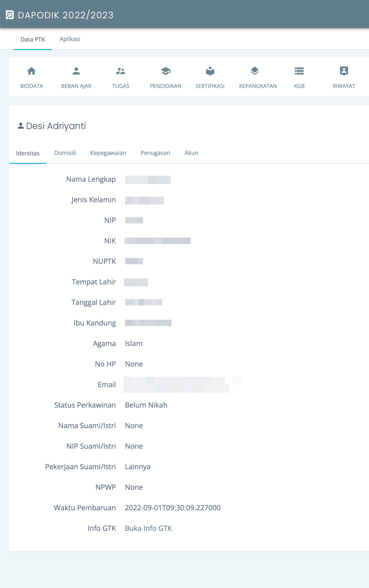Open the KGB list icon
The image size is (369, 588).
point(299,71)
